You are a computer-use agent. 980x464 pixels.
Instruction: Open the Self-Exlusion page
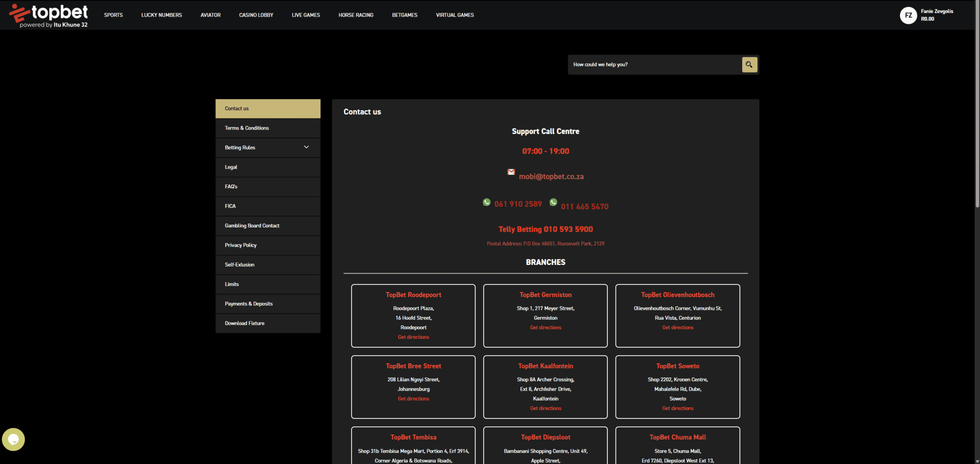coord(268,265)
